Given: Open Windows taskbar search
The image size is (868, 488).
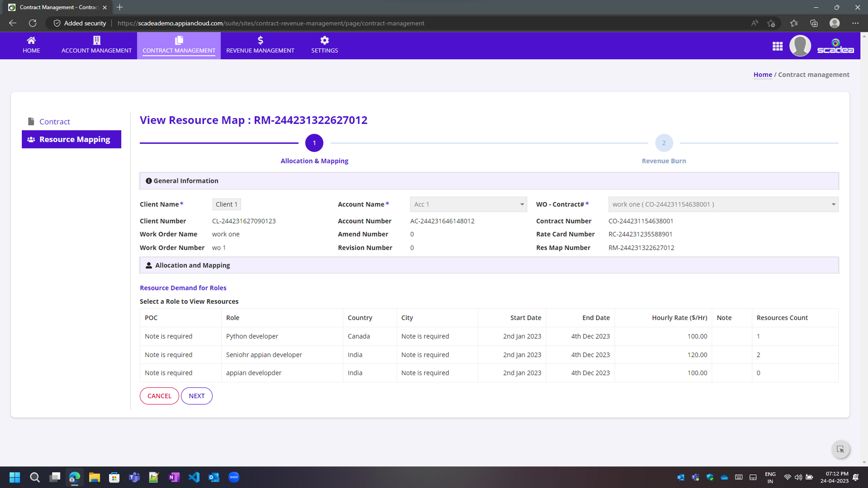Looking at the screenshot, I should [x=35, y=477].
